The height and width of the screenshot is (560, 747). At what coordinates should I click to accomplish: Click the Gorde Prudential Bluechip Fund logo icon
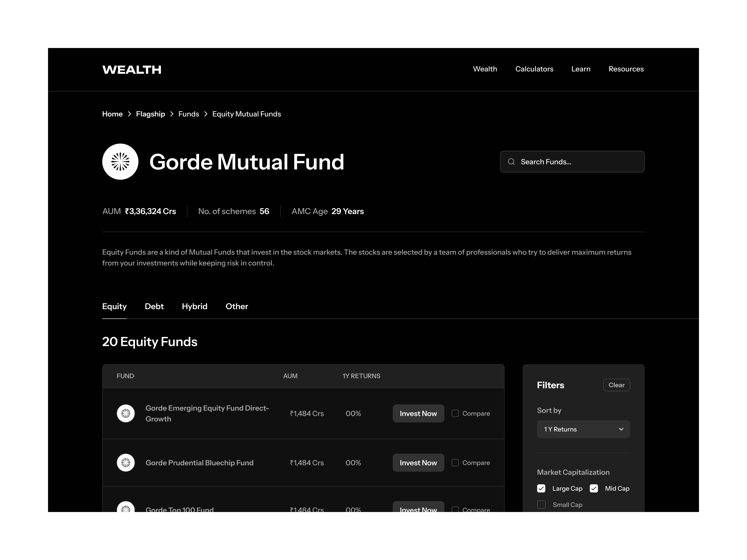coord(126,462)
